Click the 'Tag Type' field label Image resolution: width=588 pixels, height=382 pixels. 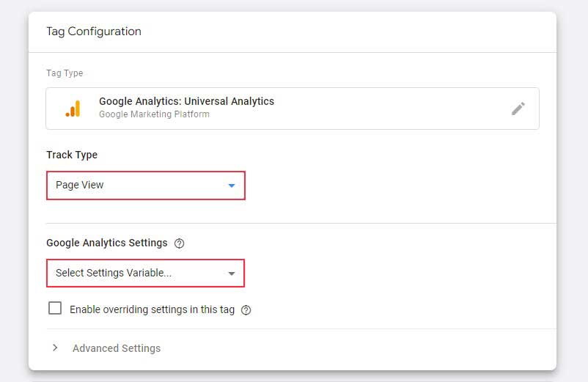coord(65,73)
